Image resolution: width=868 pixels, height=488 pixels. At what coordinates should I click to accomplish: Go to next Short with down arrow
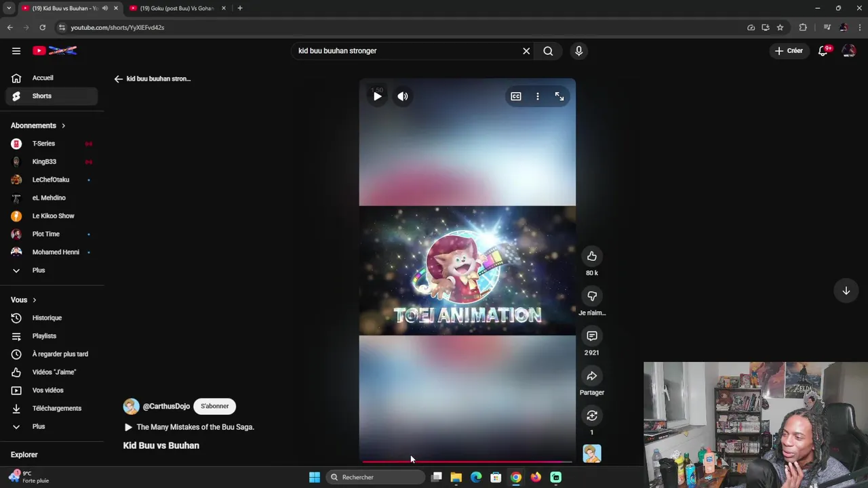point(846,291)
